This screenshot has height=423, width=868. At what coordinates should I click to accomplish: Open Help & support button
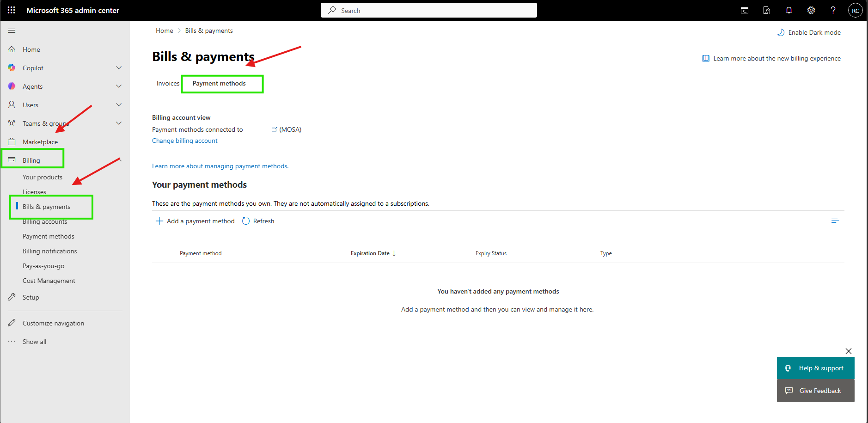click(x=816, y=368)
